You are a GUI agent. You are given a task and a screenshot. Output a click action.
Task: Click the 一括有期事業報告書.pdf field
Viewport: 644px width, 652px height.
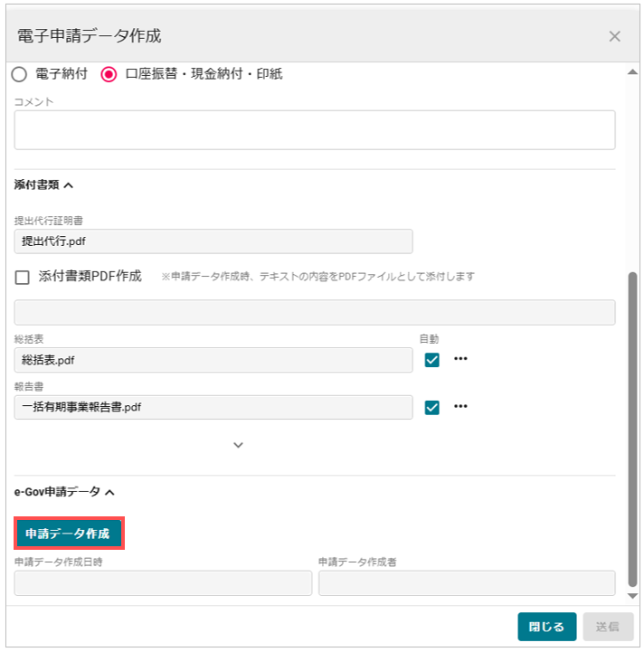[213, 407]
